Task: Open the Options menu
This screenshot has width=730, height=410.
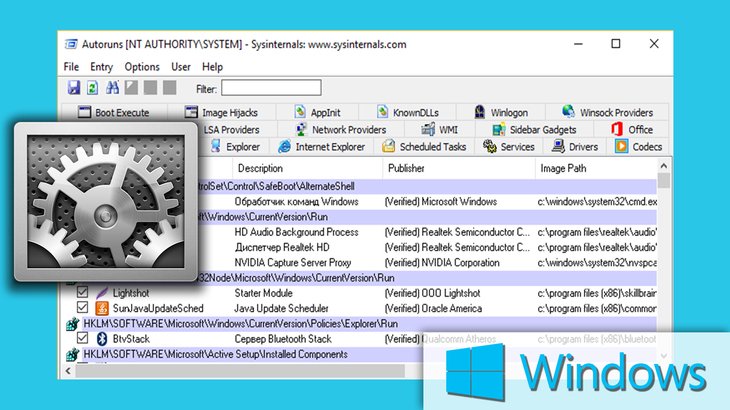Action: pyautogui.click(x=142, y=67)
